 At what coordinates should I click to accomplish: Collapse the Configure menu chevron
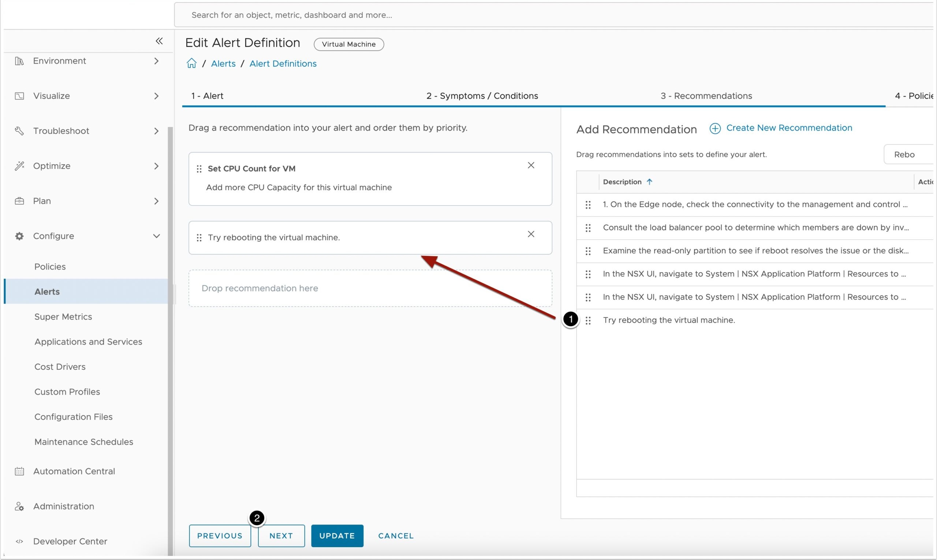[156, 236]
